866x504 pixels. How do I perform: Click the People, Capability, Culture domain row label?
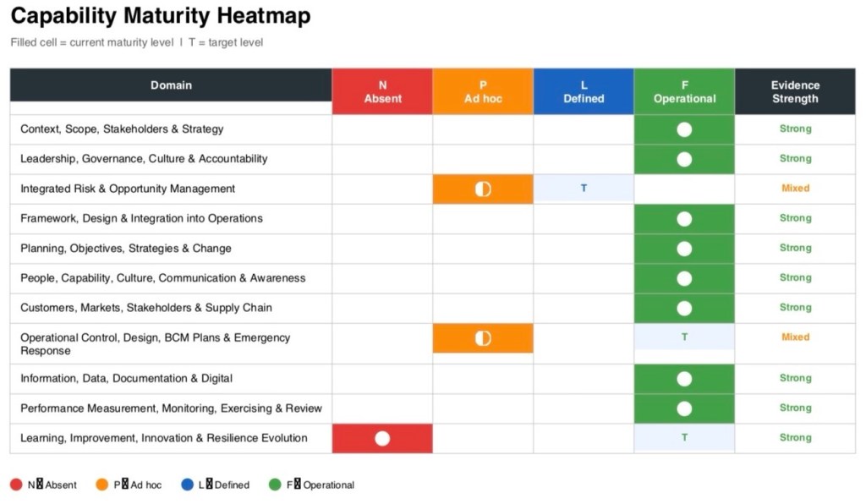(163, 278)
